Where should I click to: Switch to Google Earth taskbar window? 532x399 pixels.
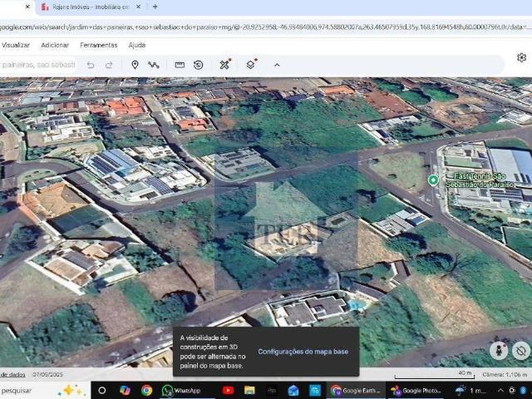point(356,391)
